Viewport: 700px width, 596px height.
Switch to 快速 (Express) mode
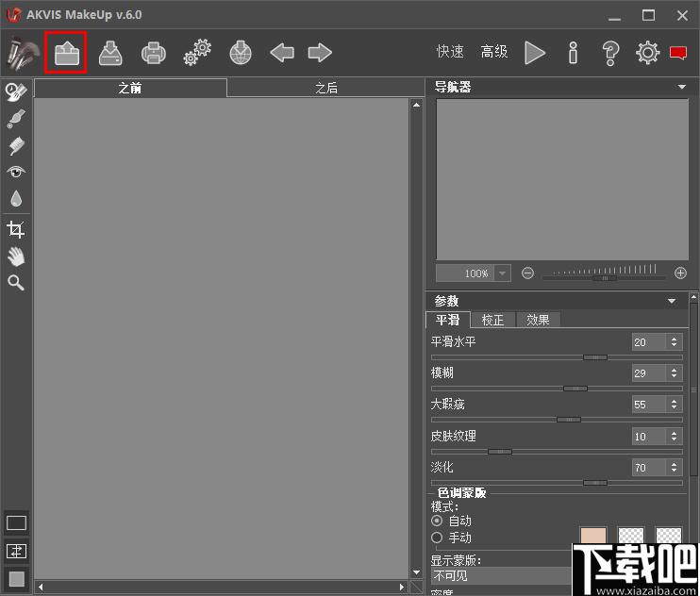pyautogui.click(x=450, y=52)
